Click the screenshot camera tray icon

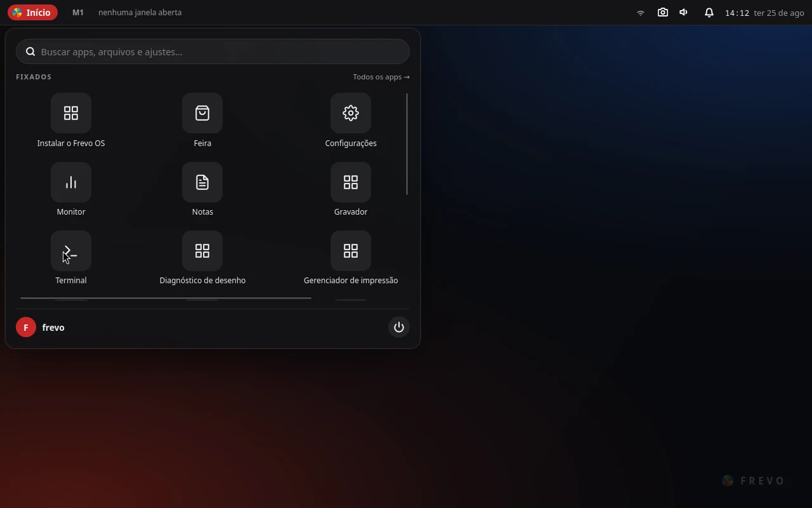(x=663, y=12)
